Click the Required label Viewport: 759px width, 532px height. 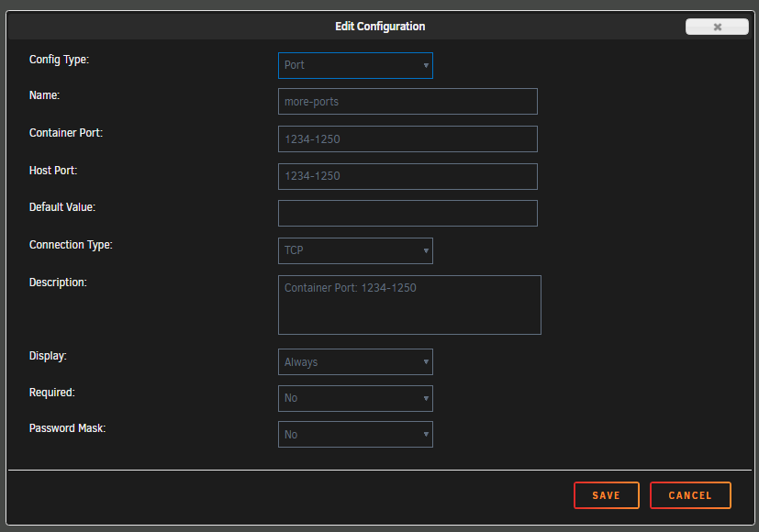[x=51, y=393]
